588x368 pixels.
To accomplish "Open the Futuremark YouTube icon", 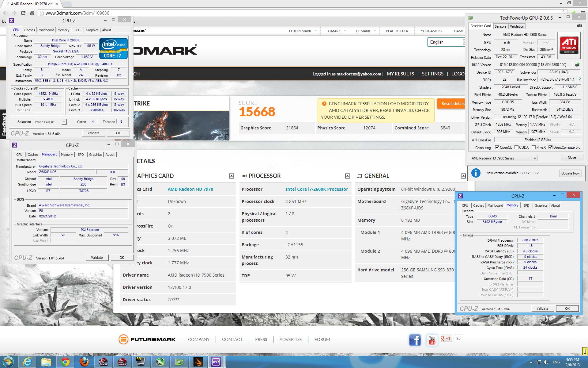I will (432, 340).
